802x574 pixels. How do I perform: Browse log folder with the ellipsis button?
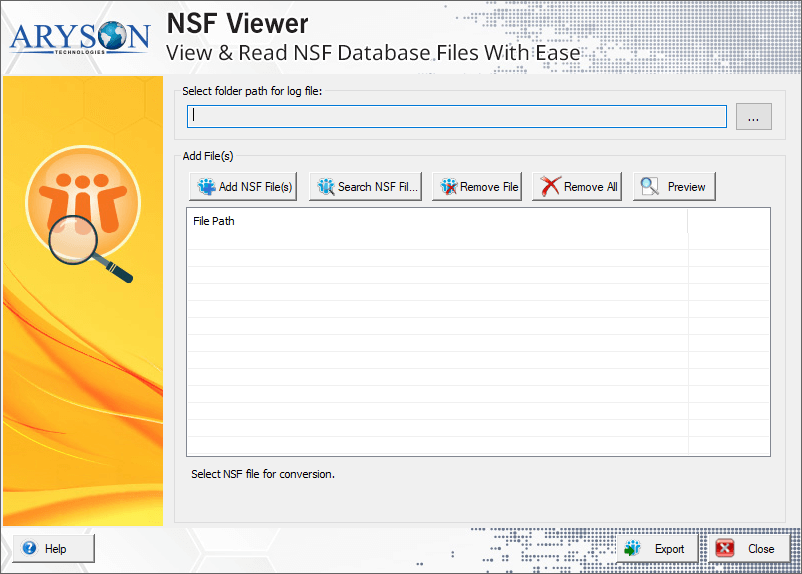click(753, 117)
